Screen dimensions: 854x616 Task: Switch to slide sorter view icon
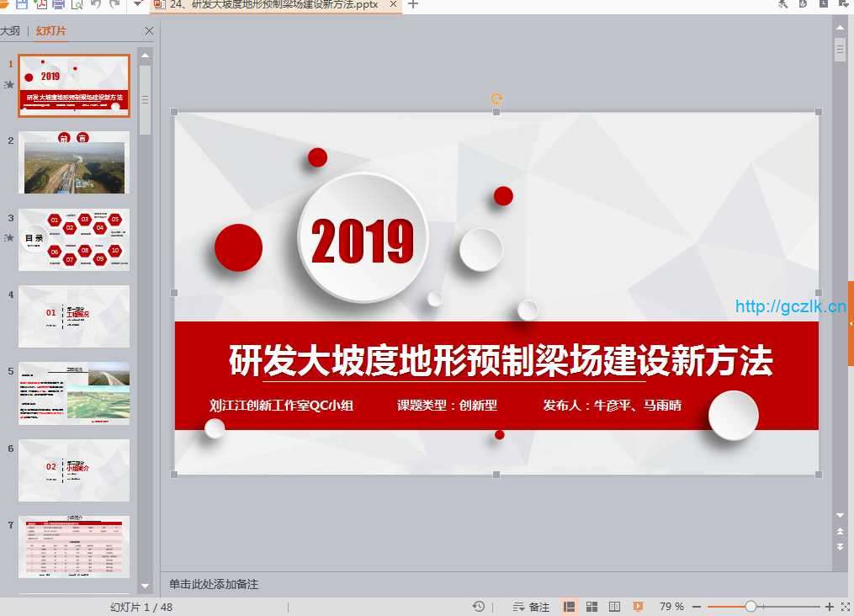(x=591, y=607)
